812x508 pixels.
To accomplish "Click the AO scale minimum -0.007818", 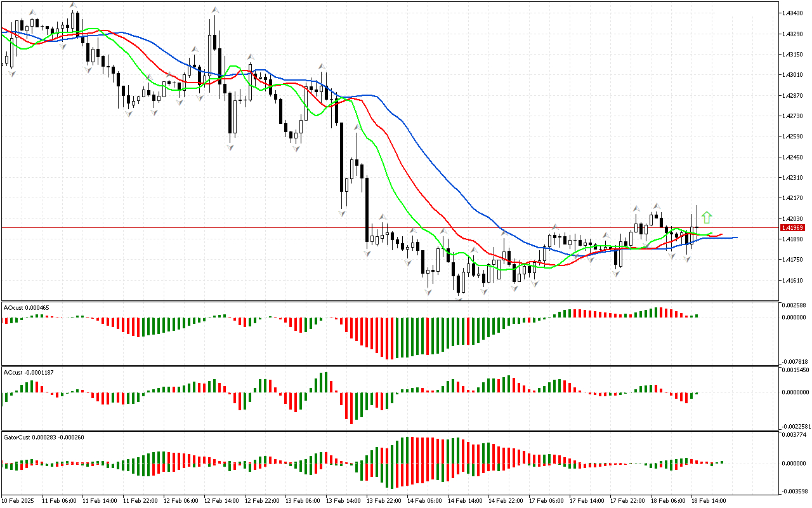I will [794, 361].
